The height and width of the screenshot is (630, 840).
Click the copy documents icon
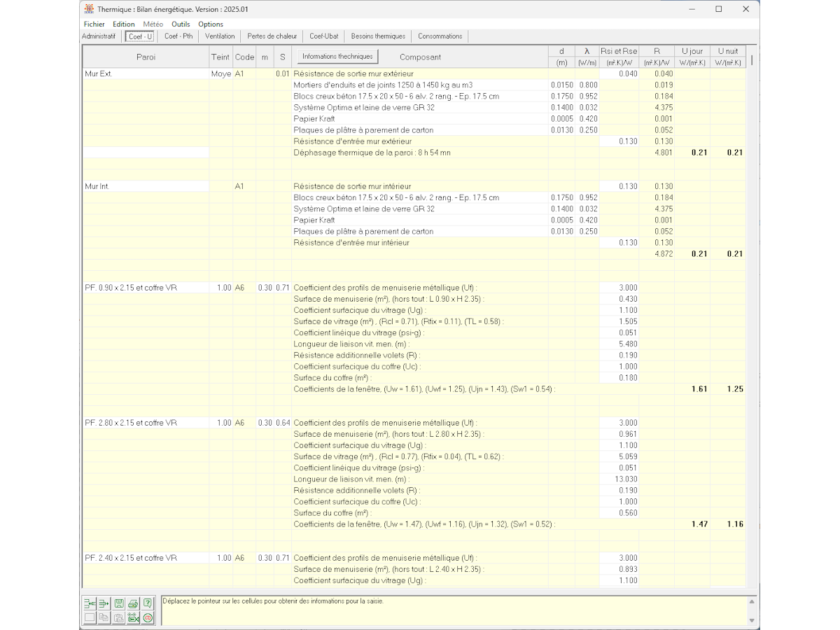coord(104,617)
